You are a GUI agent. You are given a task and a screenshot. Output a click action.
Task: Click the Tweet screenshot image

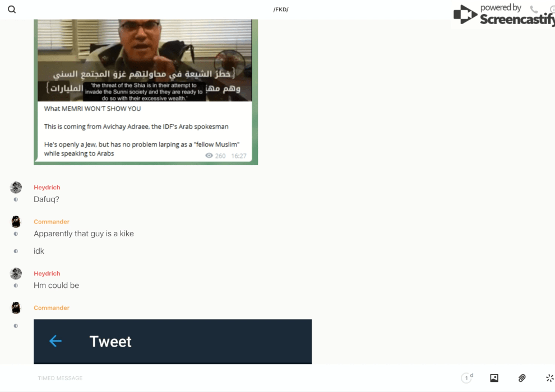pos(173,341)
